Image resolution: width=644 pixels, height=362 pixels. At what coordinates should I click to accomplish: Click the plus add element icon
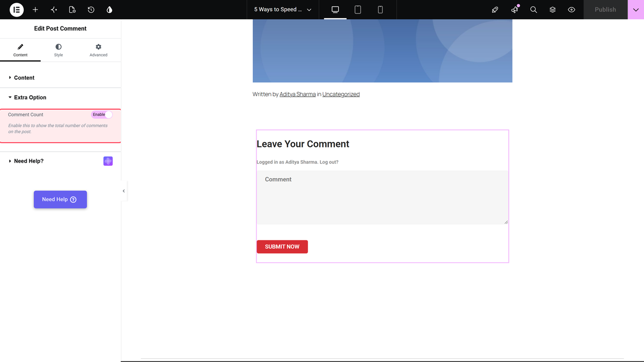[x=35, y=10]
